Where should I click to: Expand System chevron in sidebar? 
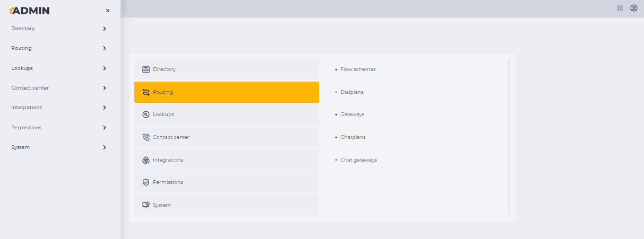tap(105, 147)
